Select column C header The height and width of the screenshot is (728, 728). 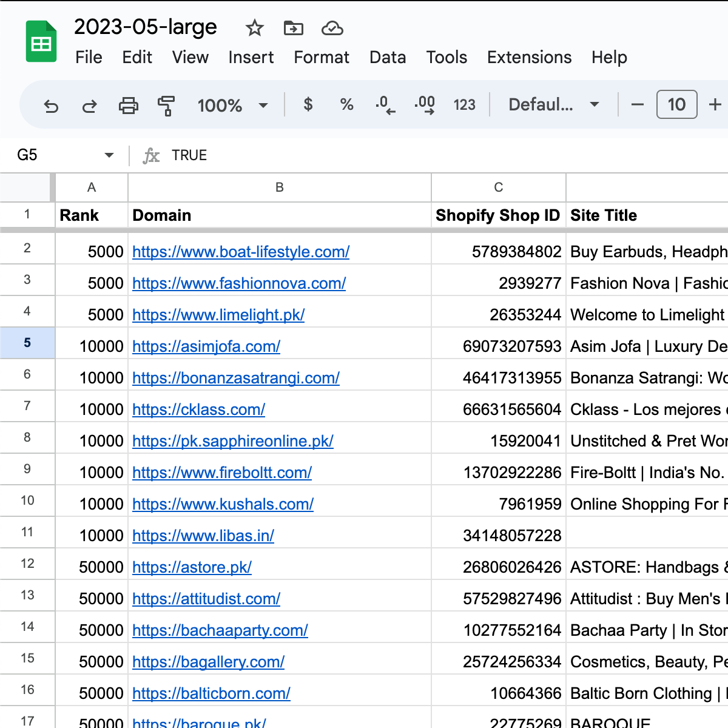tap(499, 187)
